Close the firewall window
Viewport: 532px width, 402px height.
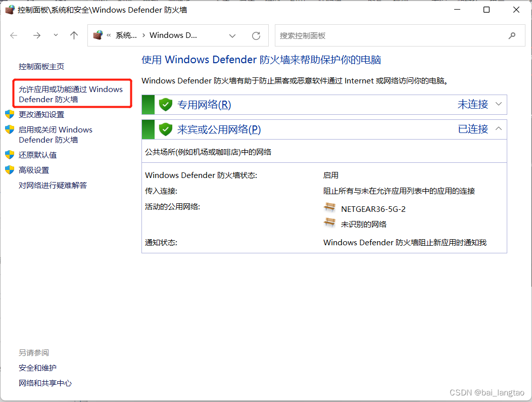tap(516, 10)
